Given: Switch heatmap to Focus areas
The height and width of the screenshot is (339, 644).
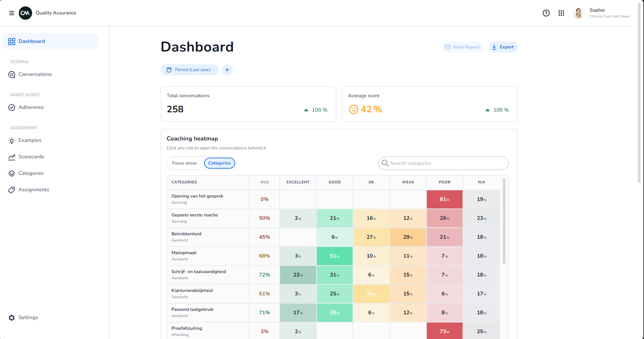Looking at the screenshot, I should (x=185, y=163).
